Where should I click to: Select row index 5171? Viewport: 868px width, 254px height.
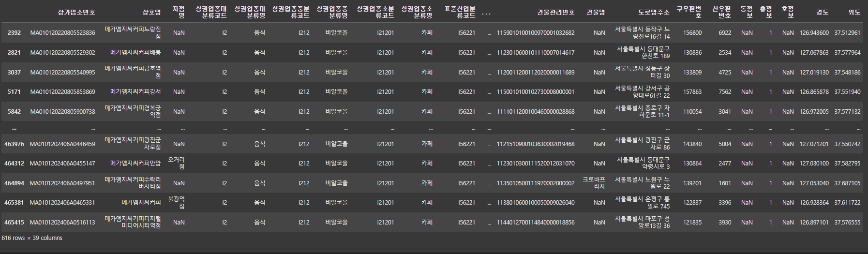click(14, 91)
